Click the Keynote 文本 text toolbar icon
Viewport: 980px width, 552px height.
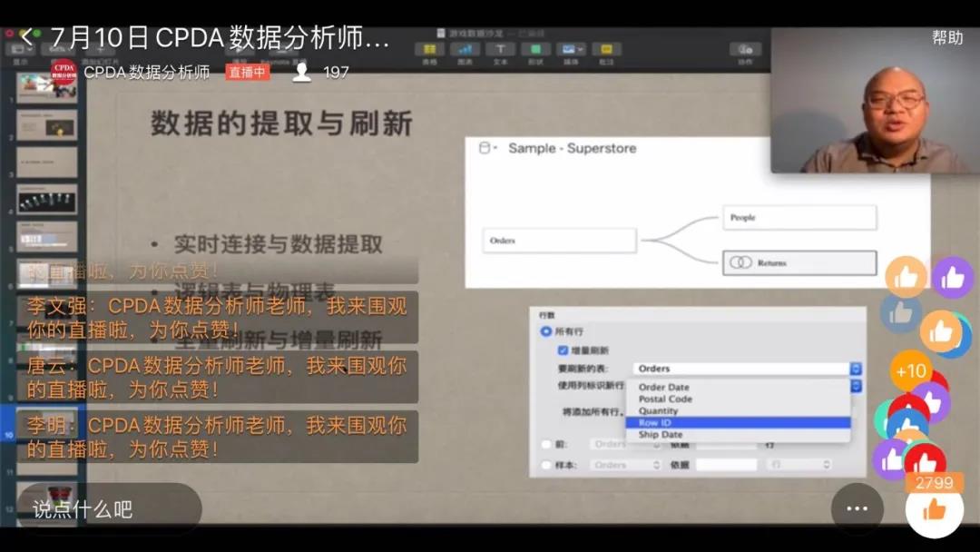click(x=500, y=49)
